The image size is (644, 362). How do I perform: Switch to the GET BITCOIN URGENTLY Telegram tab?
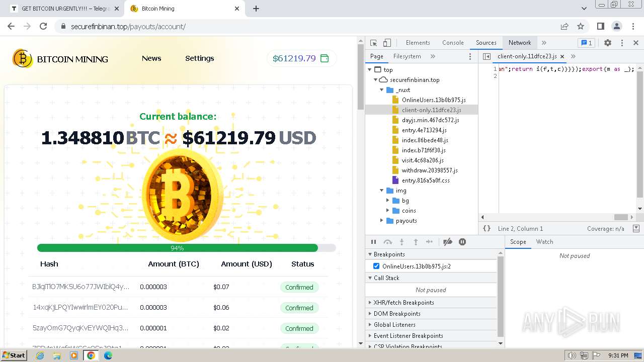pos(65,9)
